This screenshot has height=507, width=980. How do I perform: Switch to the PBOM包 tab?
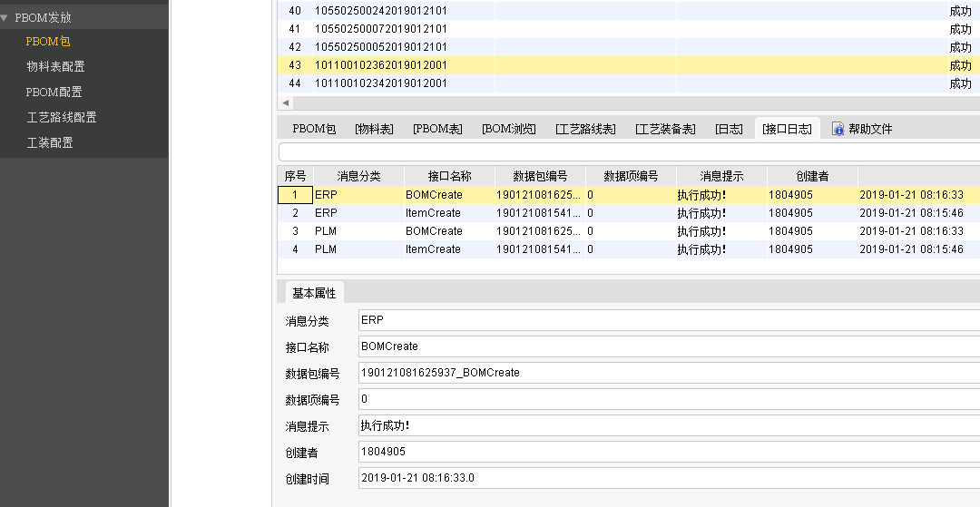tap(314, 129)
